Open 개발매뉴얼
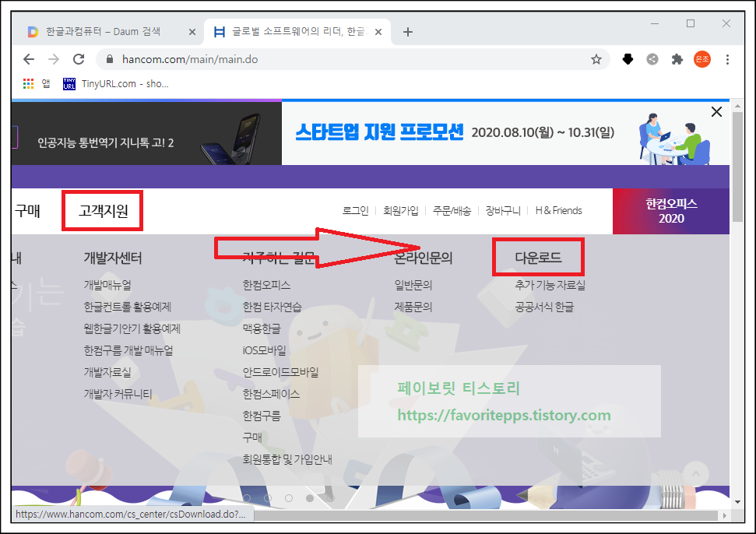The width and height of the screenshot is (756, 534). pos(107,285)
